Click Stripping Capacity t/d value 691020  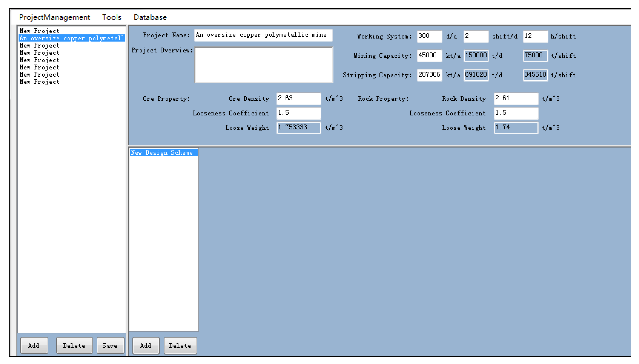pos(476,75)
